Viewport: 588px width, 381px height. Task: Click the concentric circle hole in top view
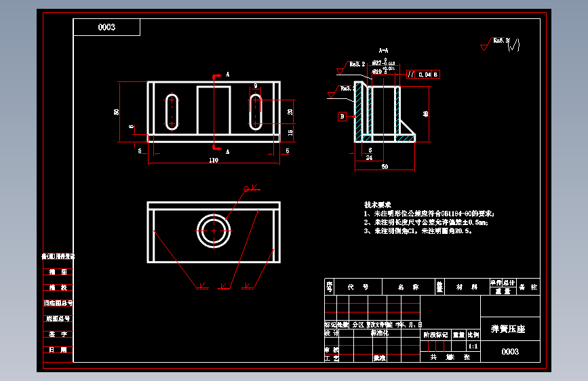pyautogui.click(x=214, y=231)
